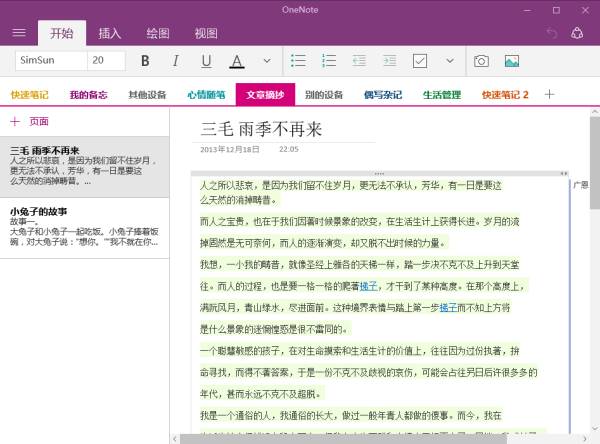This screenshot has width=600, height=444.
Task: Click the vertical scrollbar down arrow
Action: point(595,428)
